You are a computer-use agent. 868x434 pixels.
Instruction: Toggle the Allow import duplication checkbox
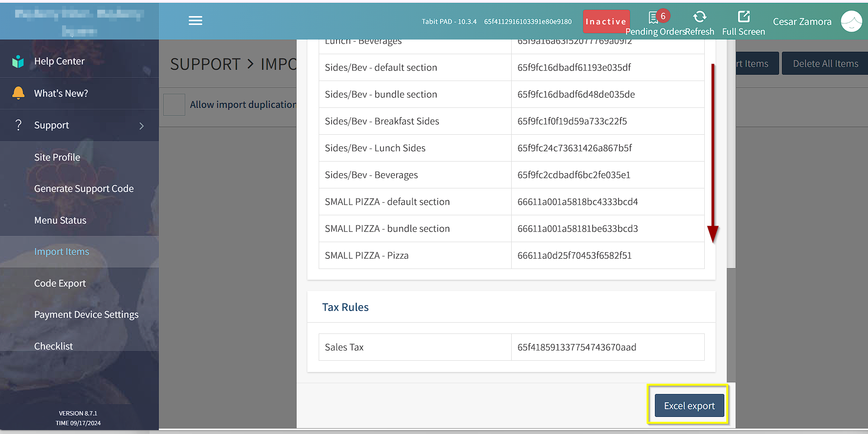174,104
